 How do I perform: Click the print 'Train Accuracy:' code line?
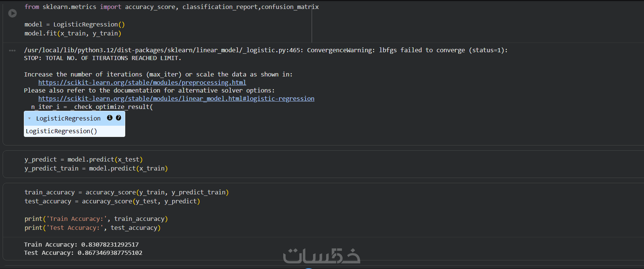coord(96,219)
